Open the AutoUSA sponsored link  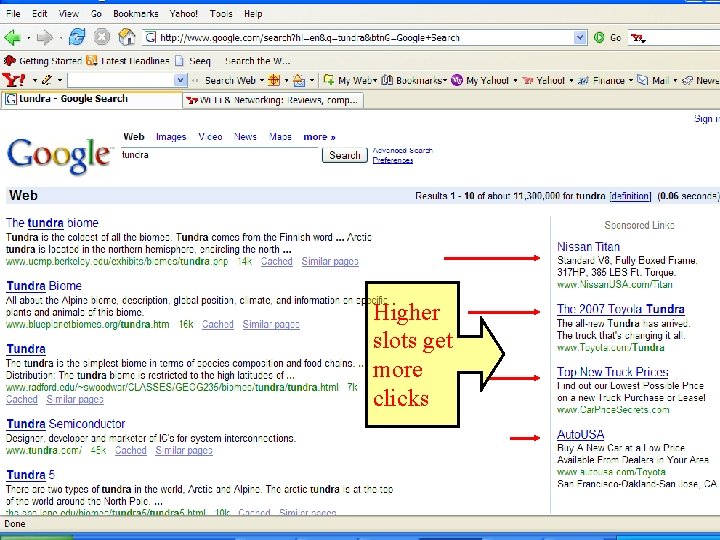click(x=580, y=434)
